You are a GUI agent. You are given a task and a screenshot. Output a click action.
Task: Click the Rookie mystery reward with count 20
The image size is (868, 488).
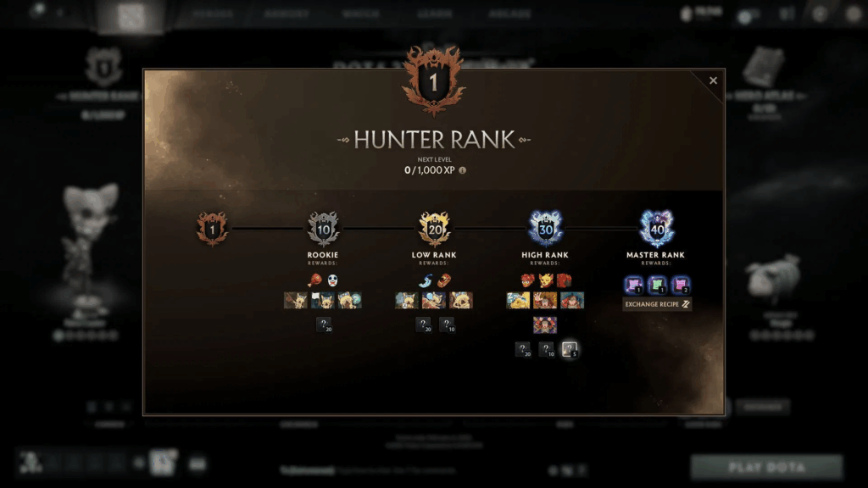pyautogui.click(x=324, y=324)
